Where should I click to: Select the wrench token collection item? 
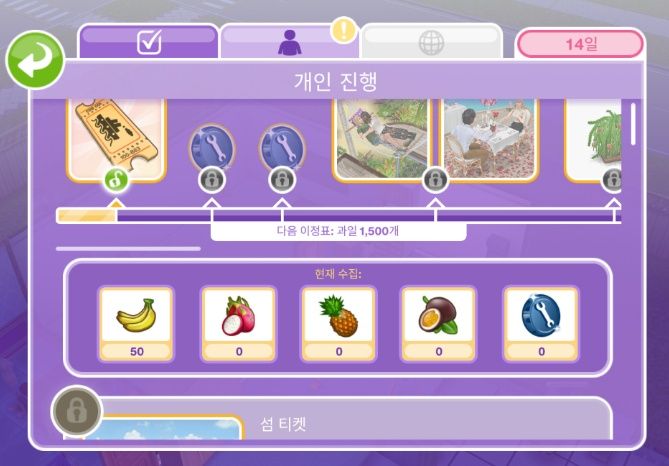pyautogui.click(x=541, y=324)
